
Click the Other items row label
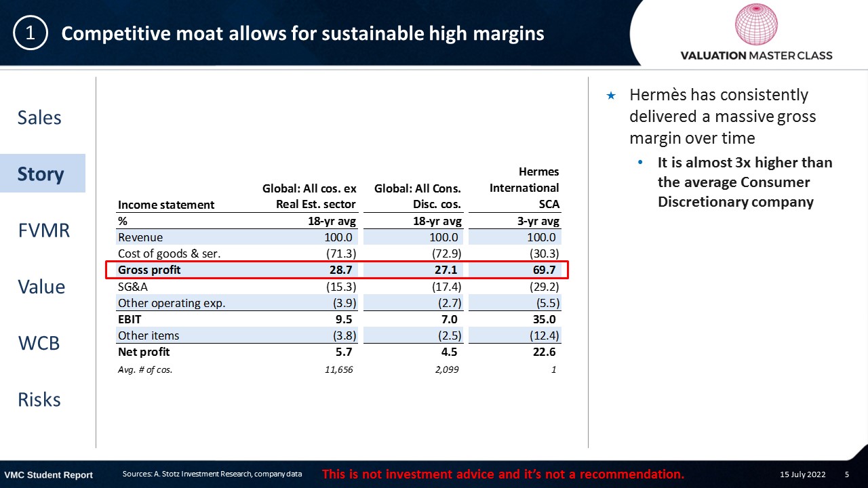pyautogui.click(x=149, y=335)
